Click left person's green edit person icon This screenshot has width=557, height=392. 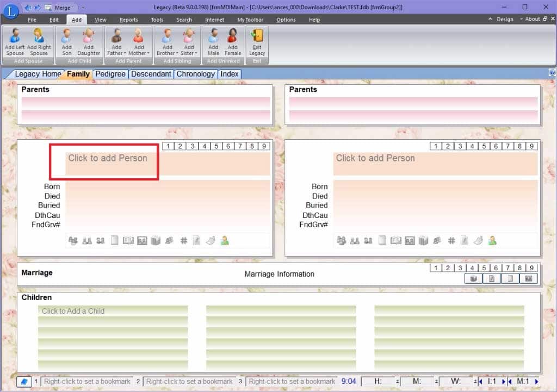(225, 241)
